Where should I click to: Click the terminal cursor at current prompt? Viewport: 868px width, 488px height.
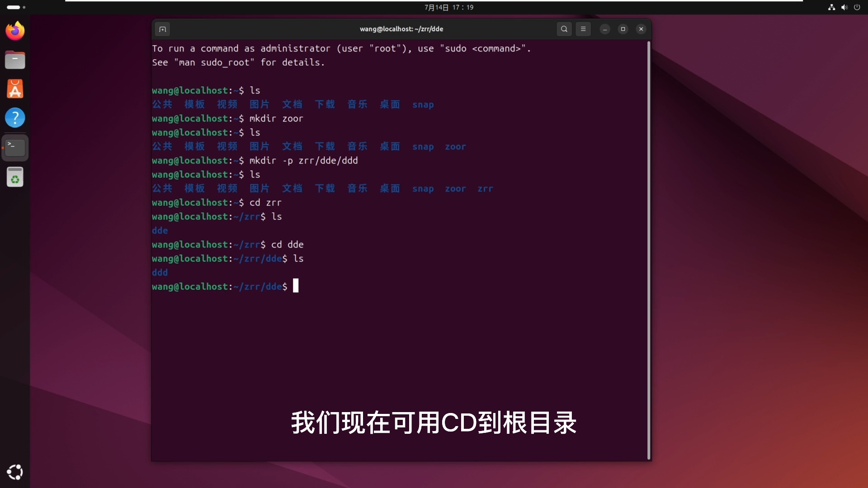[x=296, y=286]
